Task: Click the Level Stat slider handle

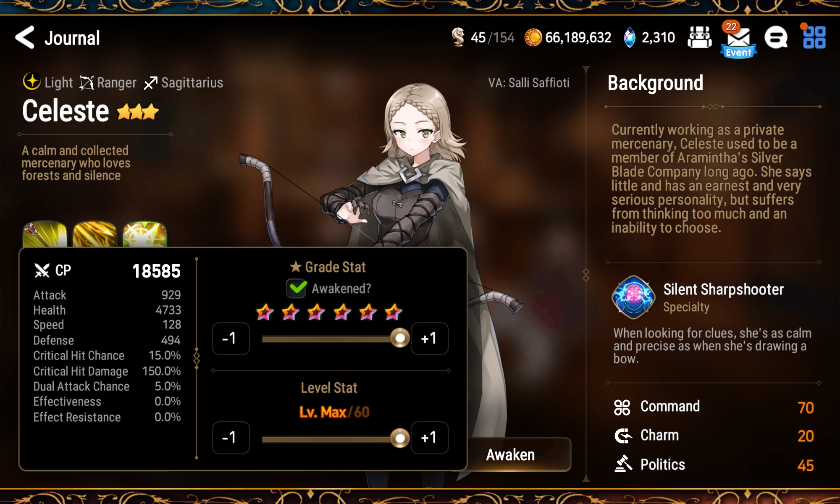Action: (400, 438)
